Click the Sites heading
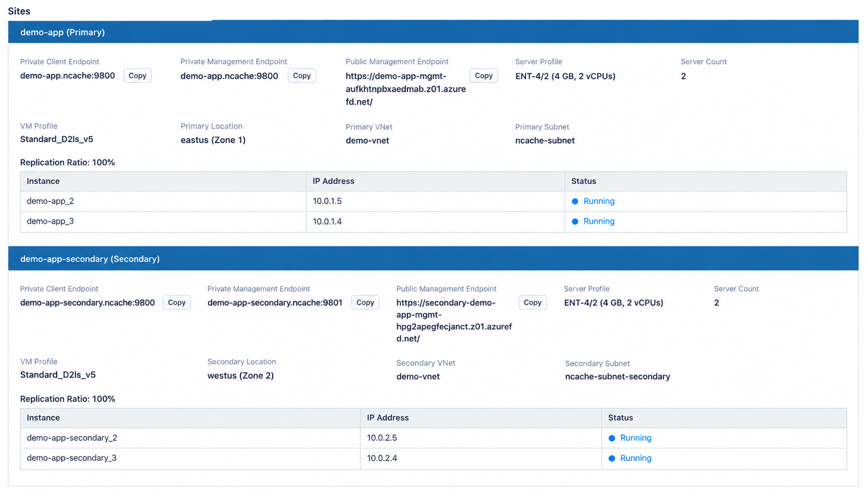Screen dimensions: 868x504 point(19,11)
